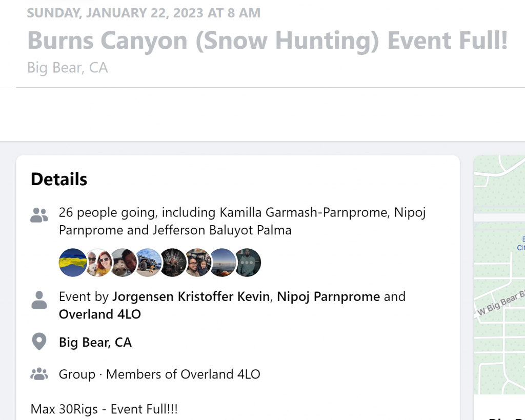Click the avatar of man with child

point(198,263)
